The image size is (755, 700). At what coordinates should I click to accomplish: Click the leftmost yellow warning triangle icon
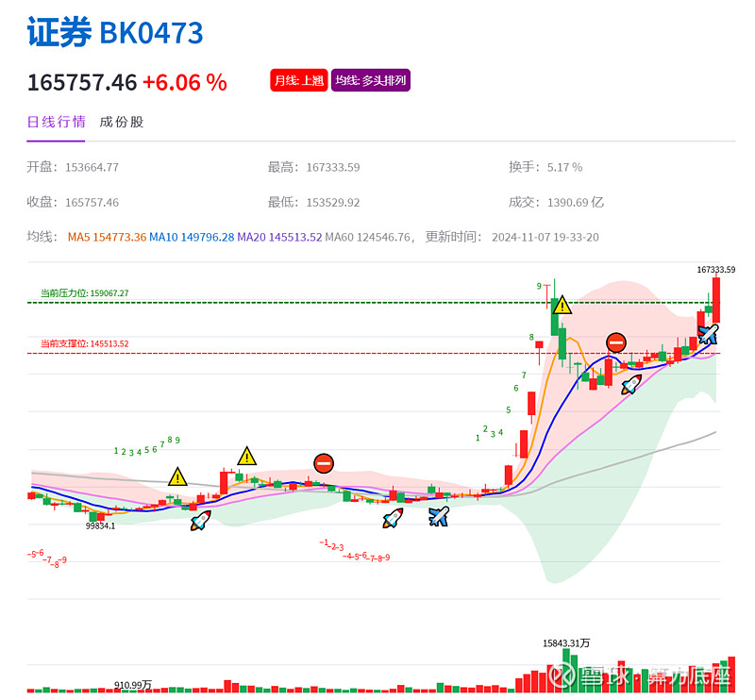[x=177, y=475]
